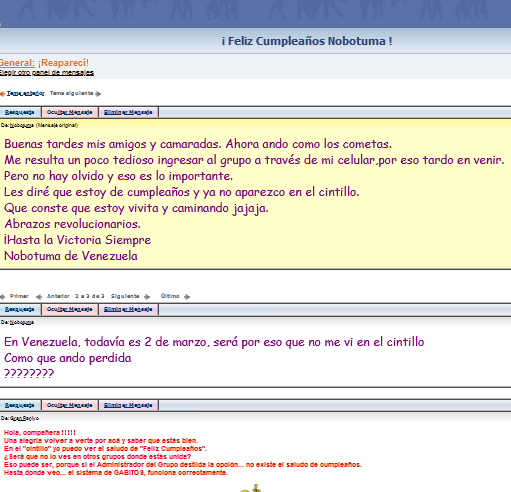Click the orange arrow beside Tema anterior
The image size is (511, 492).
[2, 94]
